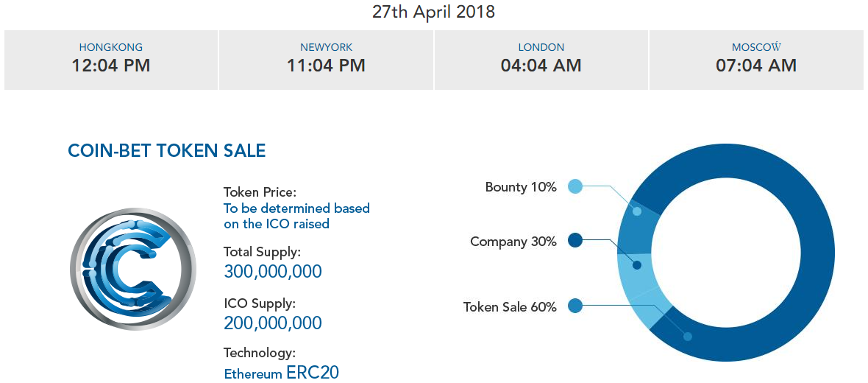The image size is (868, 383).
Task: Click the 200,000,000 ICO supply value
Action: (x=272, y=323)
